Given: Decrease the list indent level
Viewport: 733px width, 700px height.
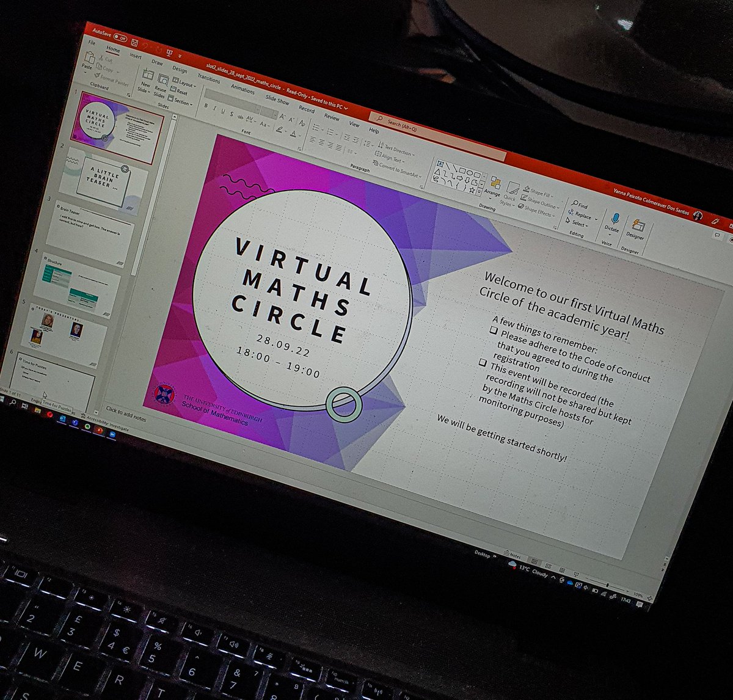Looking at the screenshot, I should [346, 137].
